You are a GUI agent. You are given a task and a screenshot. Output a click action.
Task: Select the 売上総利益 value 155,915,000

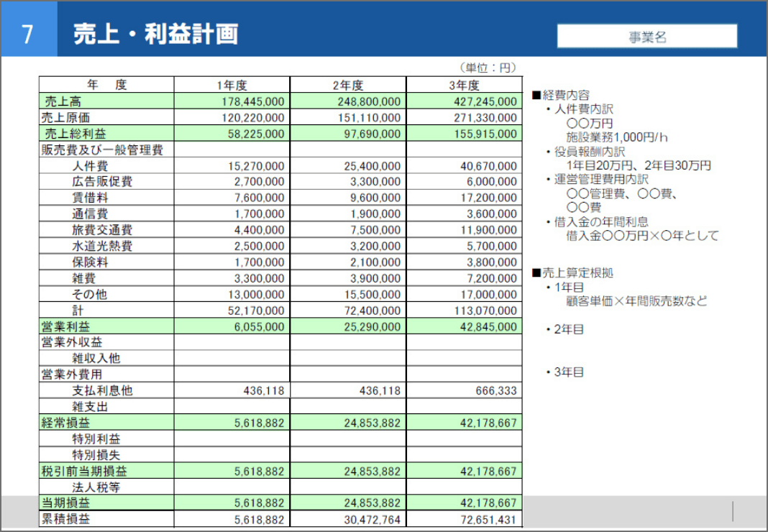pyautogui.click(x=485, y=134)
